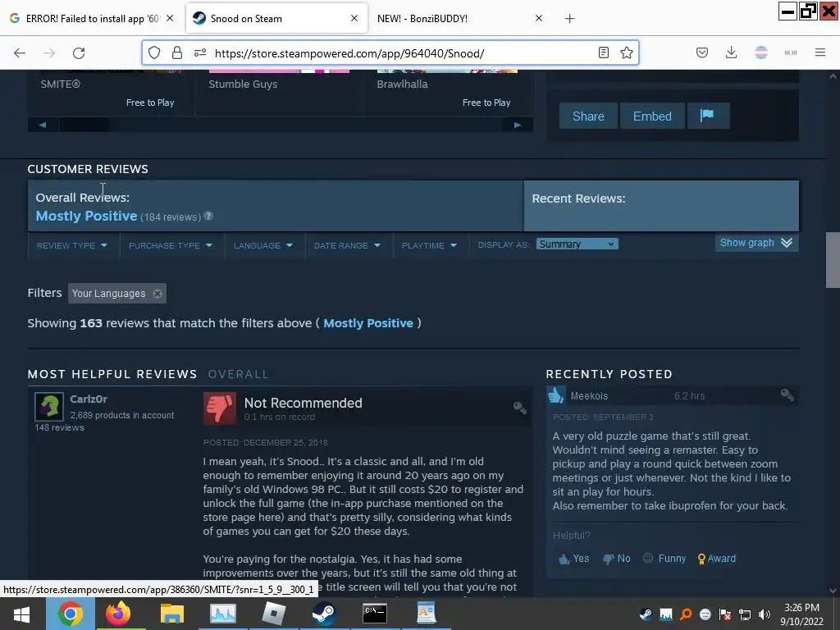This screenshot has height=630, width=840.
Task: Open a new browser tab
Action: pyautogui.click(x=569, y=19)
